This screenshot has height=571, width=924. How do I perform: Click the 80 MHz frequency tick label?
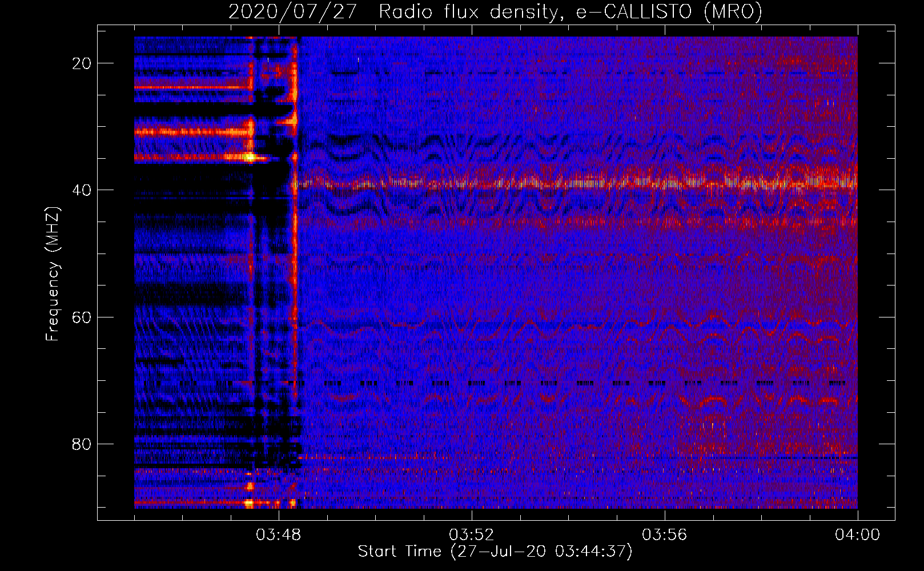[82, 444]
